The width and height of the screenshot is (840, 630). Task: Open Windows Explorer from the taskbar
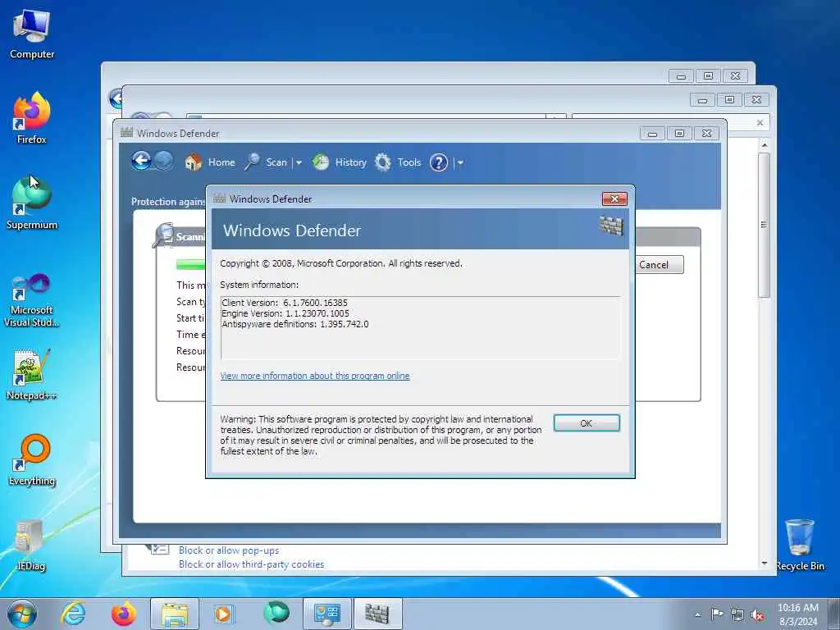click(x=175, y=614)
